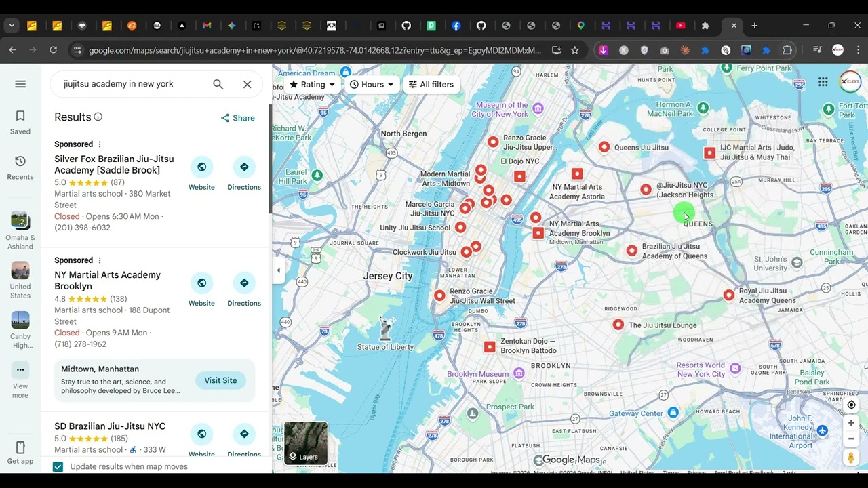Click Visit Site button
Screen dimensions: 868x488
pos(220,380)
